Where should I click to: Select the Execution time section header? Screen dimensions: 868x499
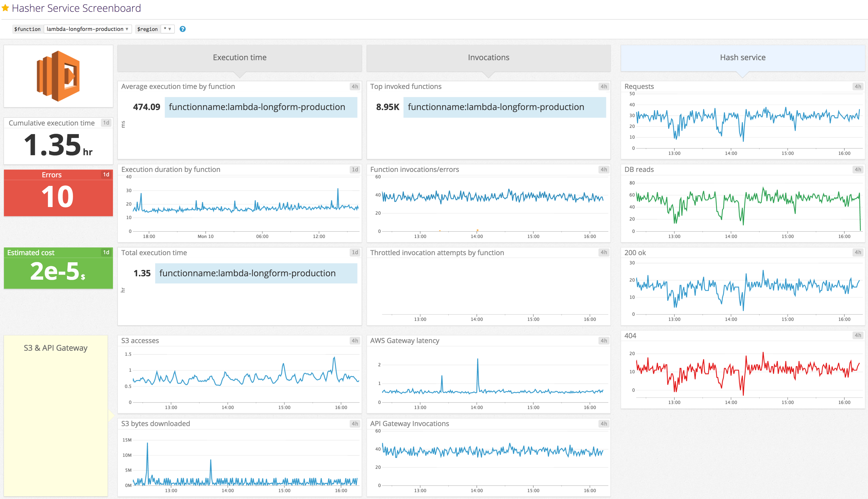pyautogui.click(x=239, y=57)
